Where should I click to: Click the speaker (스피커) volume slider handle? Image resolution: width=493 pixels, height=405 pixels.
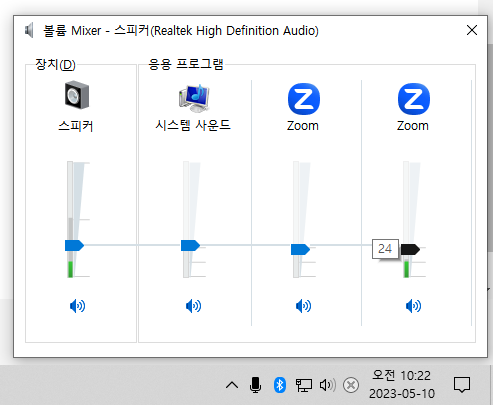74,245
